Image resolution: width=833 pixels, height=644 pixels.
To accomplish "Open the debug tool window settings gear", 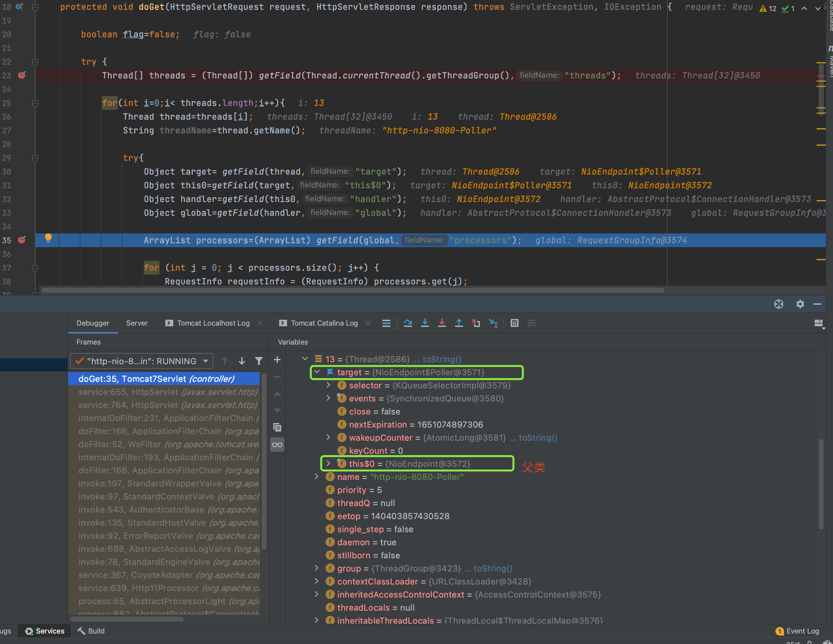I will click(x=800, y=304).
